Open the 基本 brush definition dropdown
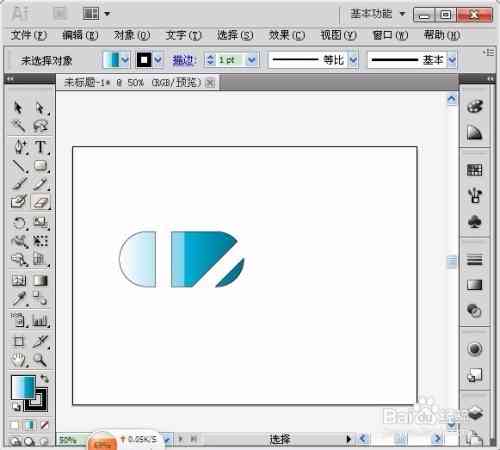 pos(452,60)
